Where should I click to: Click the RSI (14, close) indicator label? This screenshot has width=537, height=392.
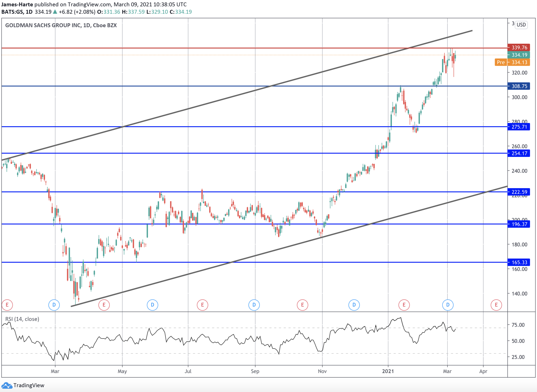pos(22,319)
